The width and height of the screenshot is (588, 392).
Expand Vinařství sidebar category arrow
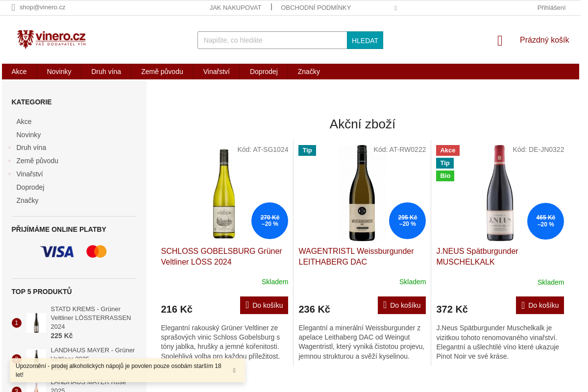[x=9, y=174]
